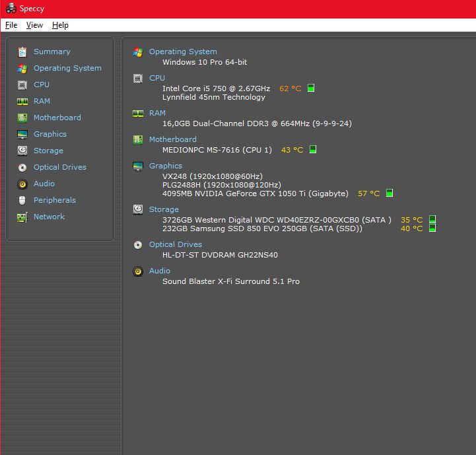The image size is (476, 455).
Task: Click the CPU temperature 62 °C value
Action: 290,88
